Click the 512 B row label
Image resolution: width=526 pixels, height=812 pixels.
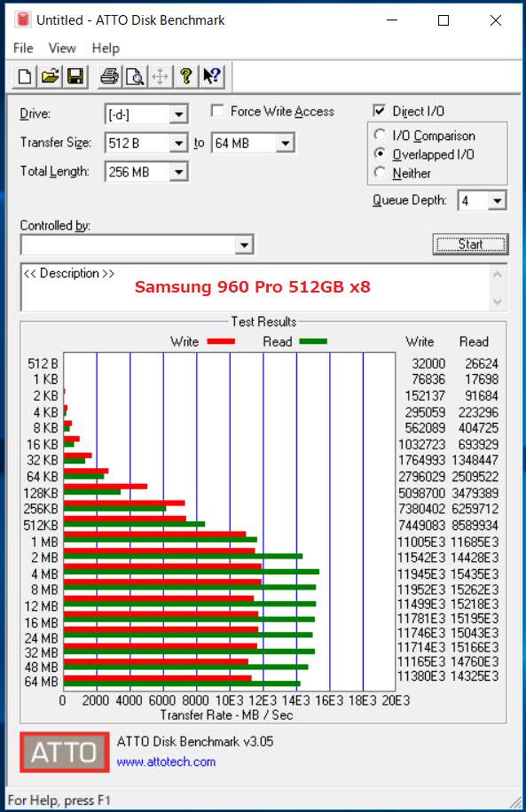click(43, 363)
